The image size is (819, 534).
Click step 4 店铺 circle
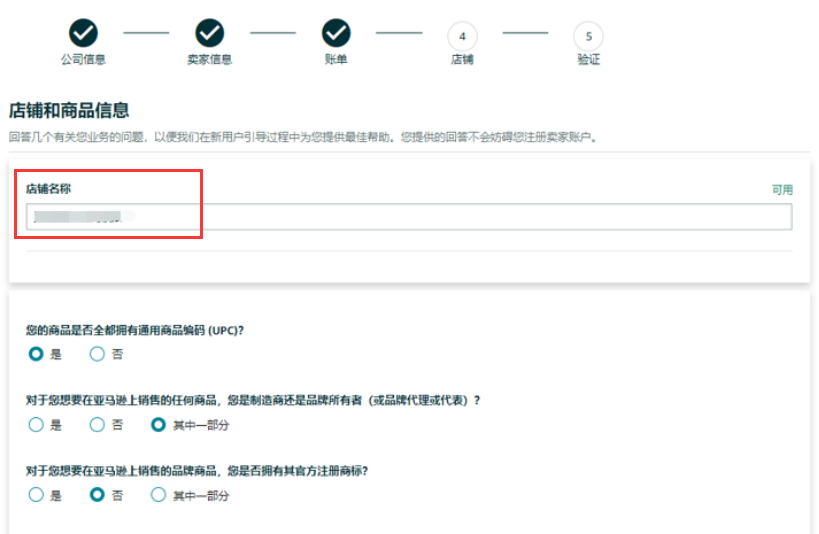[x=462, y=36]
